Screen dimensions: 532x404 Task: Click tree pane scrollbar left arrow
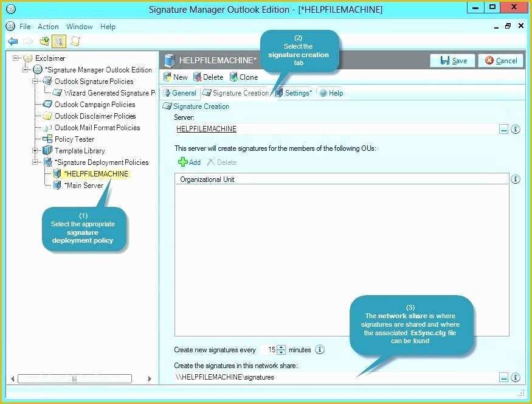[x=13, y=378]
